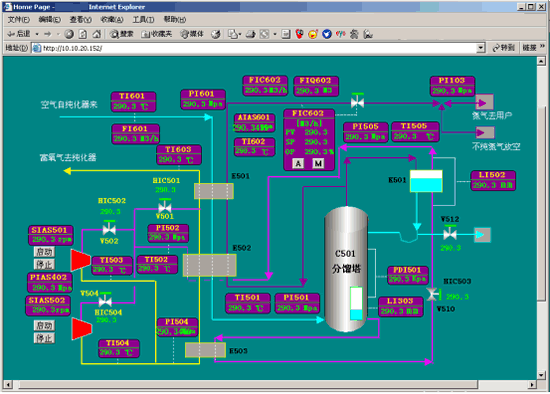The width and height of the screenshot is (550, 394).
Task: Click the Forward arrow toolbar button
Action: (48, 34)
